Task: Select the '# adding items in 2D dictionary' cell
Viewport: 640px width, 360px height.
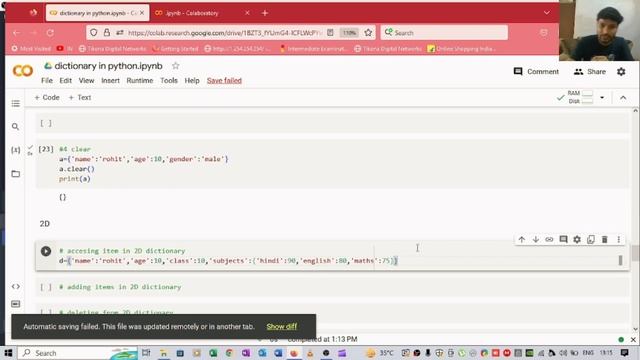Action: click(333, 287)
